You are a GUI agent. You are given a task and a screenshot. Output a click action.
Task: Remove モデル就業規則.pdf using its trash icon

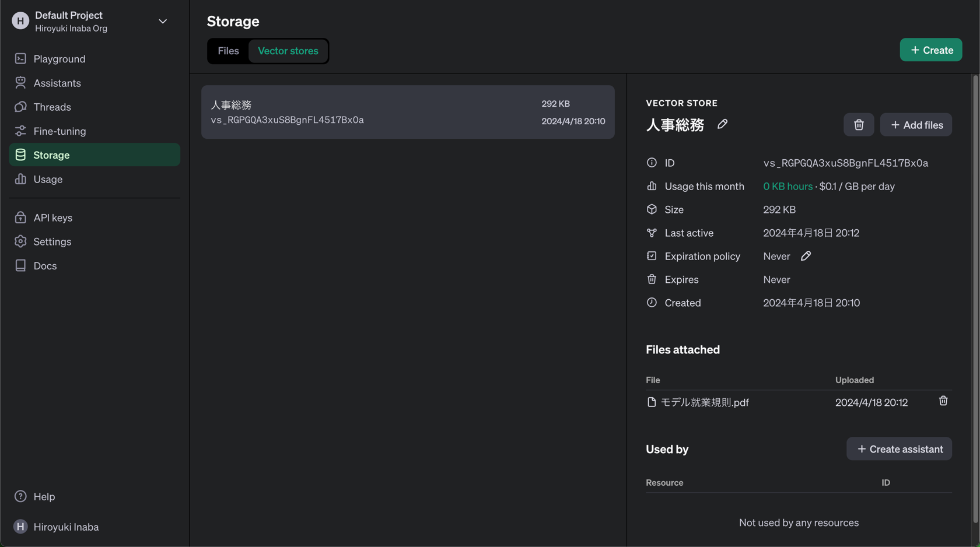pyautogui.click(x=943, y=401)
